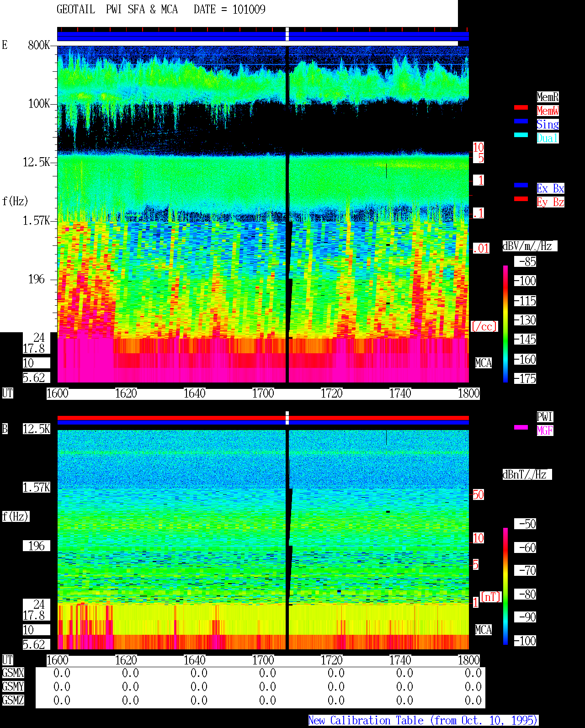Click the red MemW legend swatch
This screenshot has width=585, height=728.
(x=521, y=107)
